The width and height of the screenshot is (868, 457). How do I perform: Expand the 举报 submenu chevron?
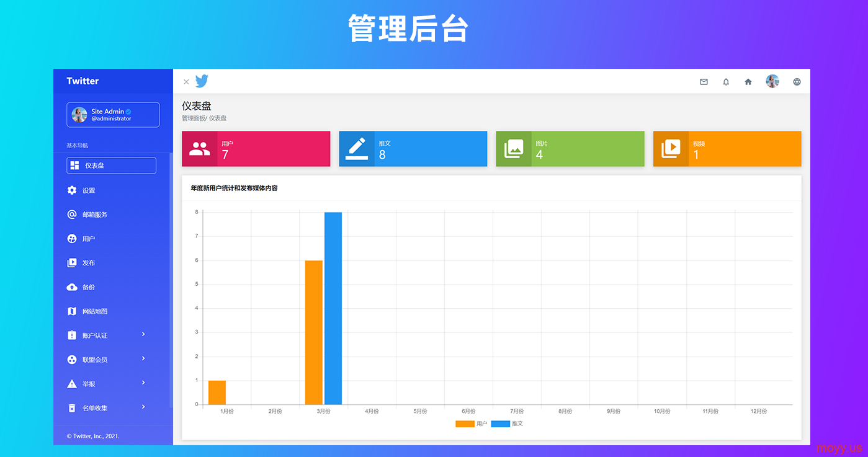(143, 383)
